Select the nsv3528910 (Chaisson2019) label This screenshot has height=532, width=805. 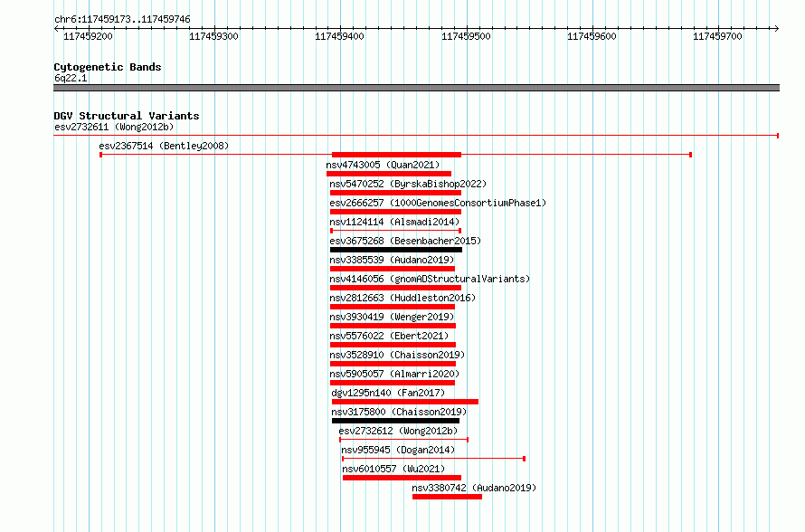tap(397, 355)
